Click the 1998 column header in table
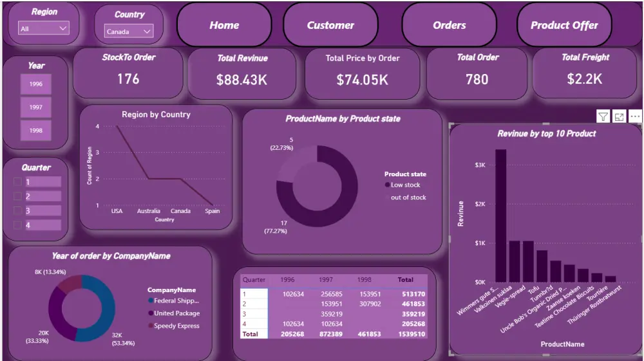Screen dimensions: 644x361 pyautogui.click(x=364, y=280)
